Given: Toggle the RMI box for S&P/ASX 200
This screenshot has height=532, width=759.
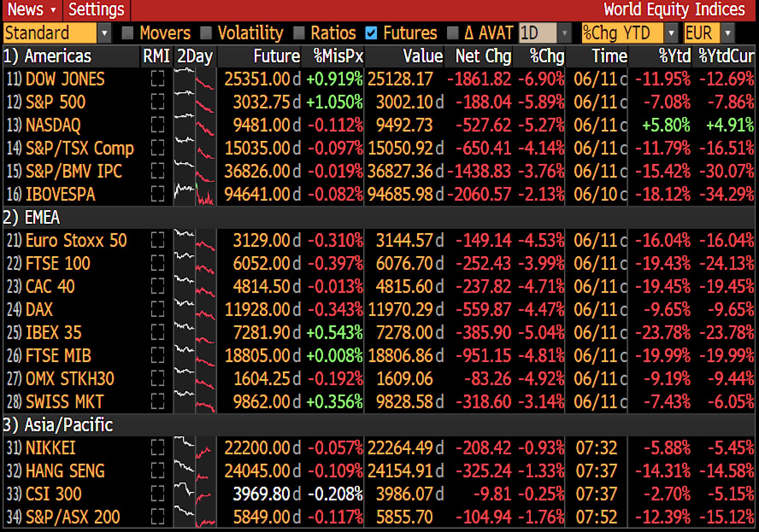Looking at the screenshot, I should (x=158, y=517).
